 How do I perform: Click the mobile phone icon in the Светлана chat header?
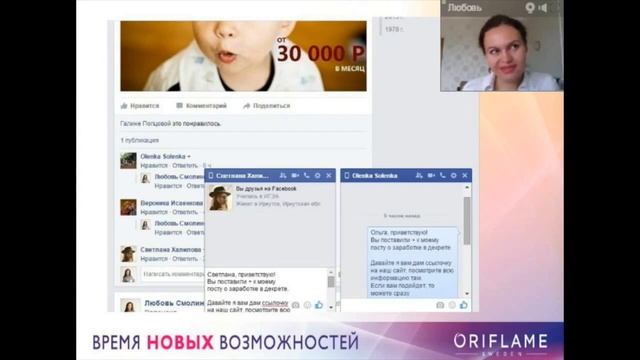point(211,176)
